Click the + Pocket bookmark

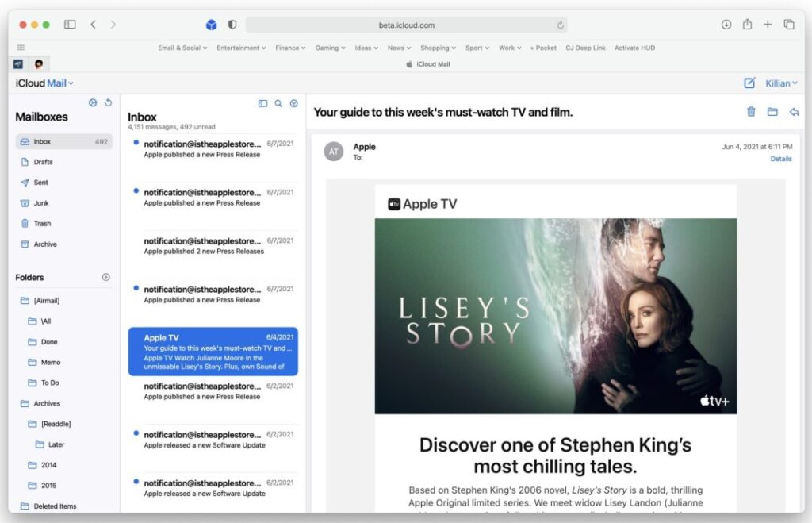543,48
